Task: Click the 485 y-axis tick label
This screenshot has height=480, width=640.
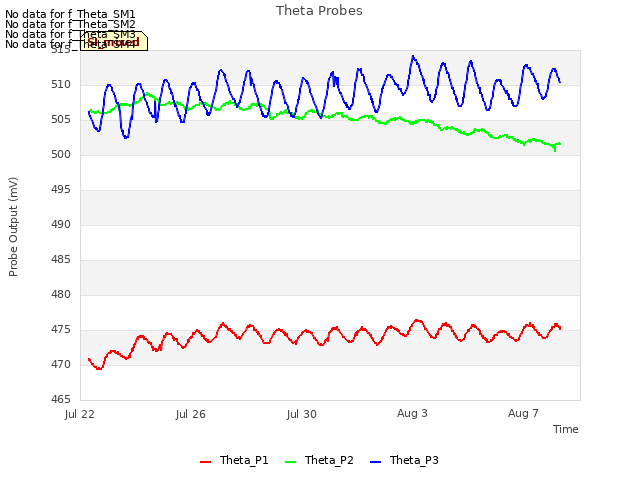Action: coord(61,260)
